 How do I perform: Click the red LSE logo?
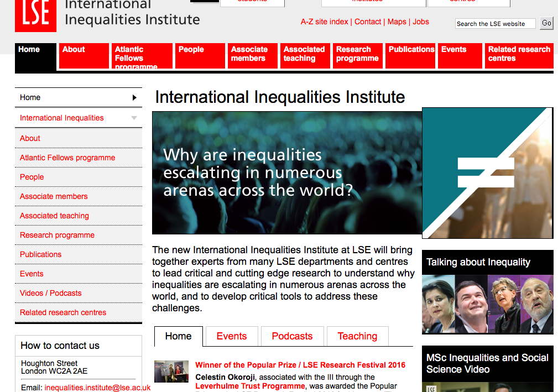pos(36,15)
